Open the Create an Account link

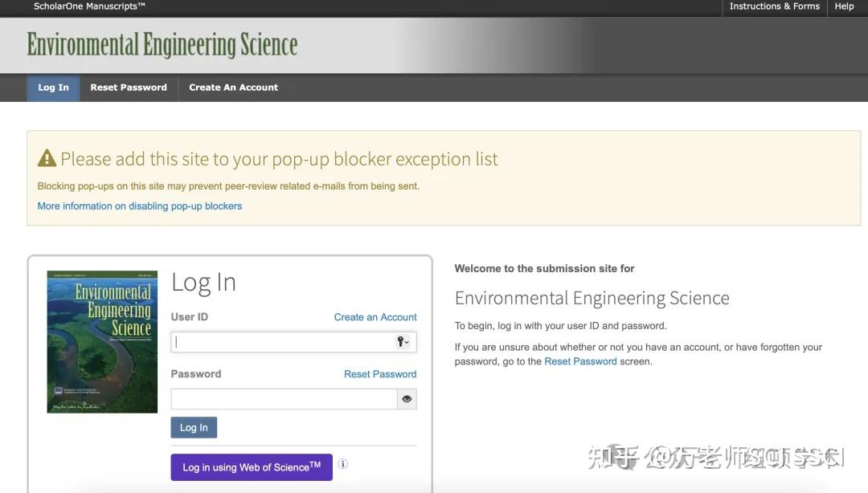375,316
